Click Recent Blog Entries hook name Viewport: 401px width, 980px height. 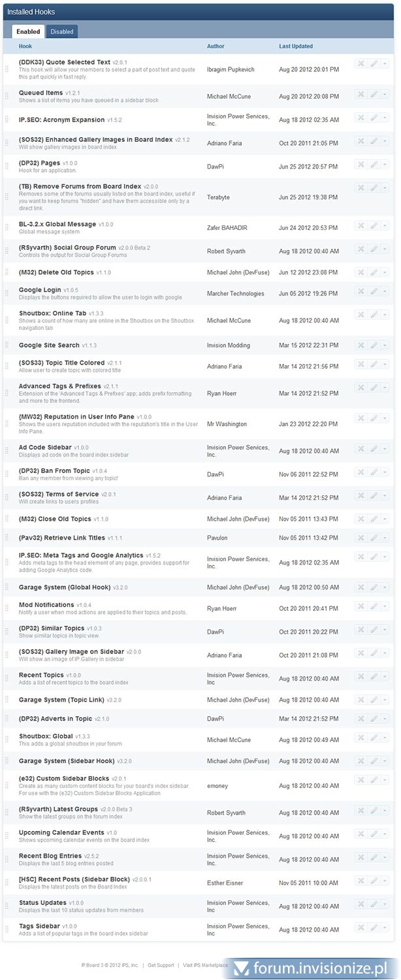click(x=50, y=856)
